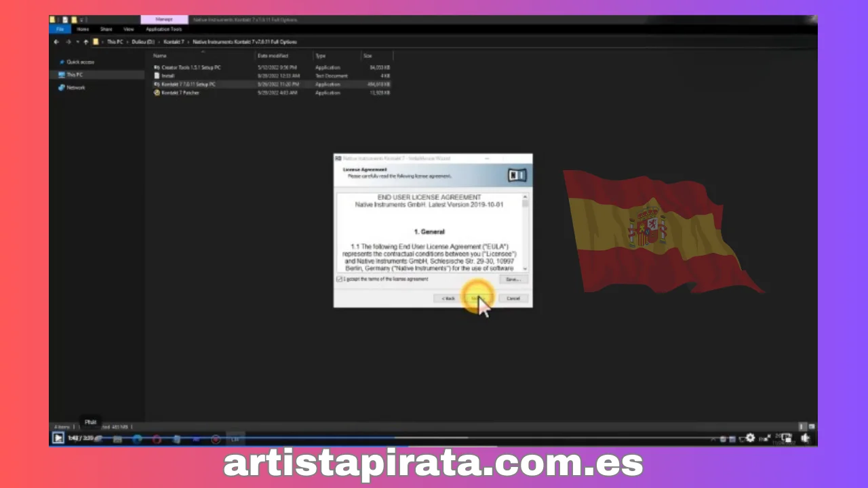Open the File menu in Explorer
Screen dimensions: 868x488
coord(60,29)
